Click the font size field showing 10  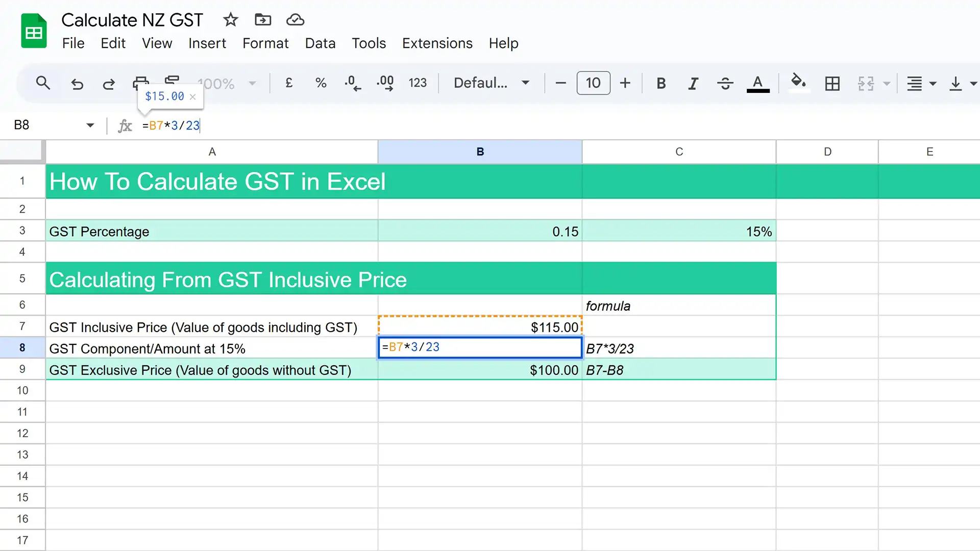(593, 83)
